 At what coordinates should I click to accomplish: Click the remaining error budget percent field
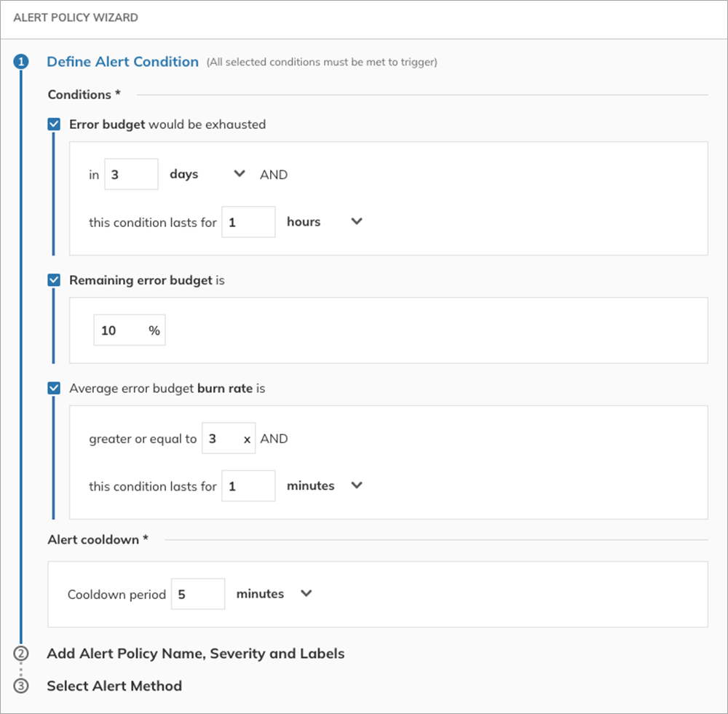(130, 330)
